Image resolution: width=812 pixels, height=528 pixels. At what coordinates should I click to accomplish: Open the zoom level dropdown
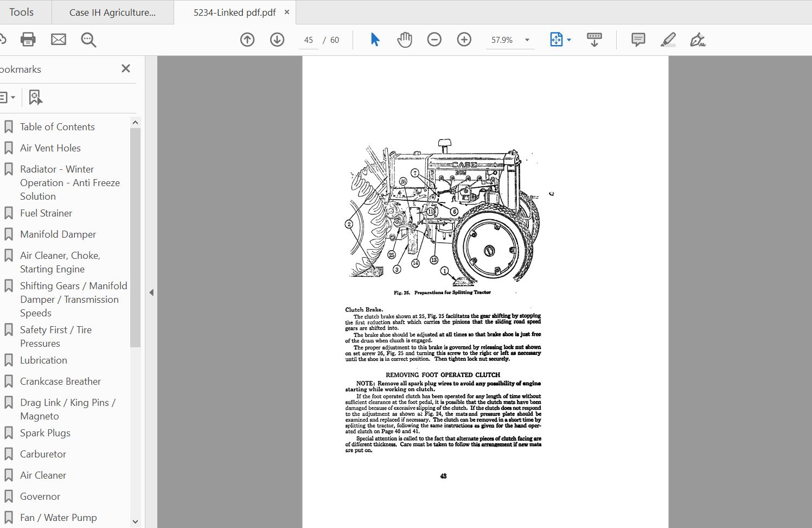coord(527,40)
